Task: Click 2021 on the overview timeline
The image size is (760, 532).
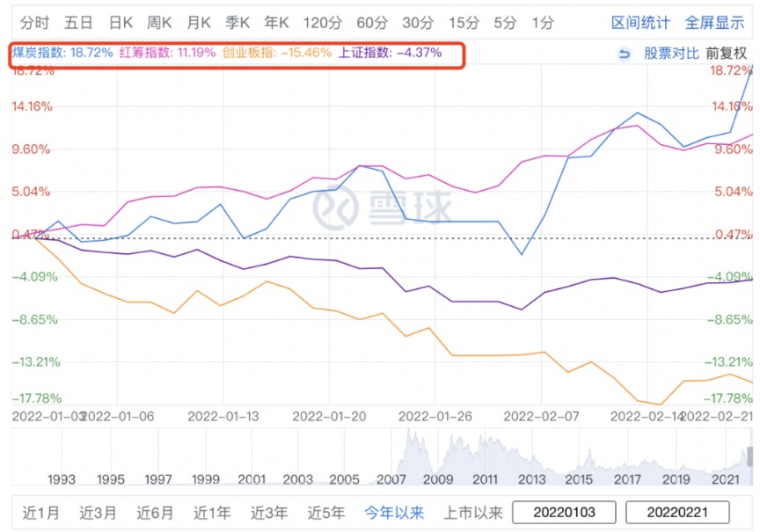Action: [x=726, y=479]
